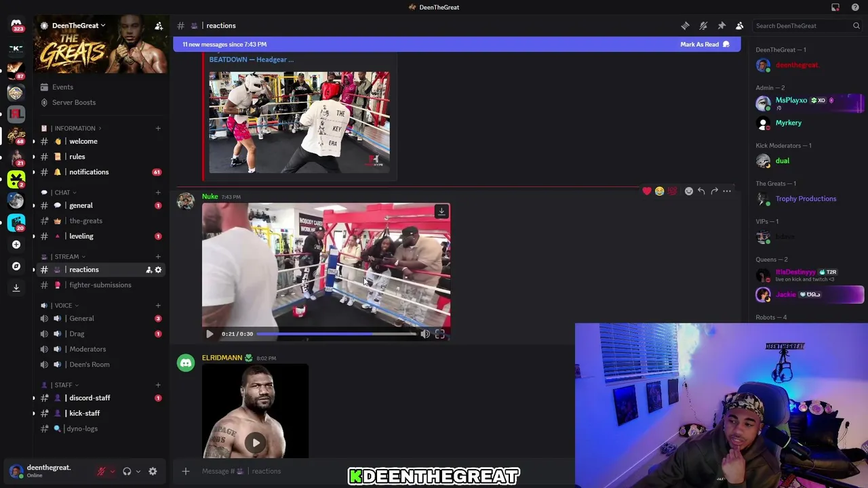
Task: Open Add Reaction picker on Nuke's message
Action: pyautogui.click(x=689, y=191)
